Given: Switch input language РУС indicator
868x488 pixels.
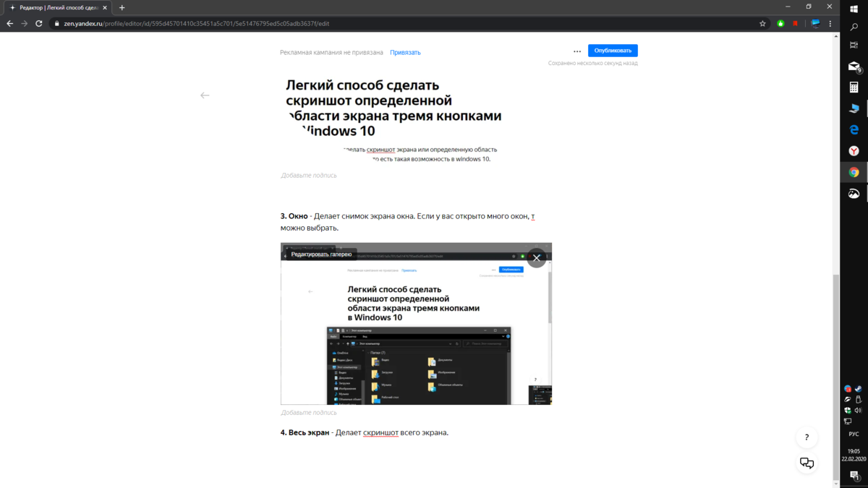Looking at the screenshot, I should pyautogui.click(x=854, y=435).
